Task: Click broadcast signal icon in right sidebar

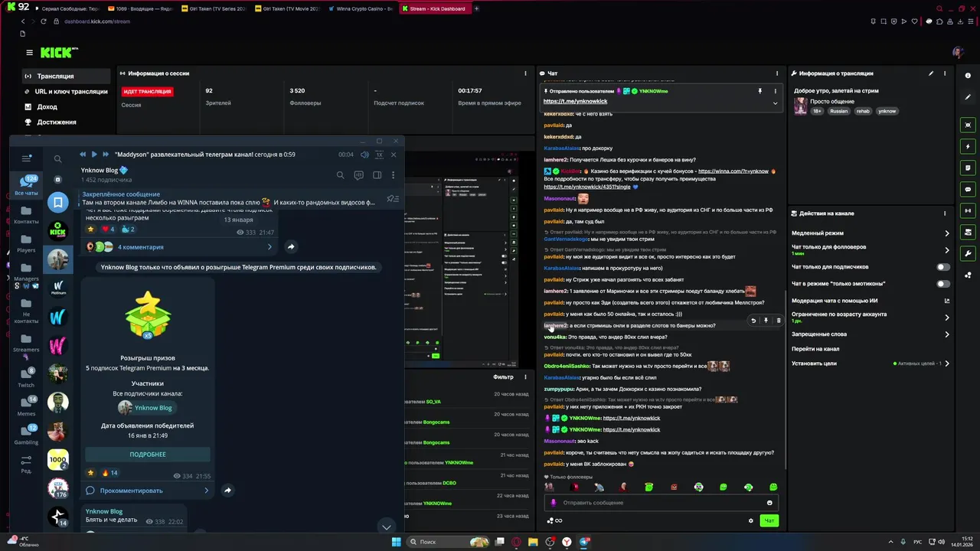Action: pos(968,210)
